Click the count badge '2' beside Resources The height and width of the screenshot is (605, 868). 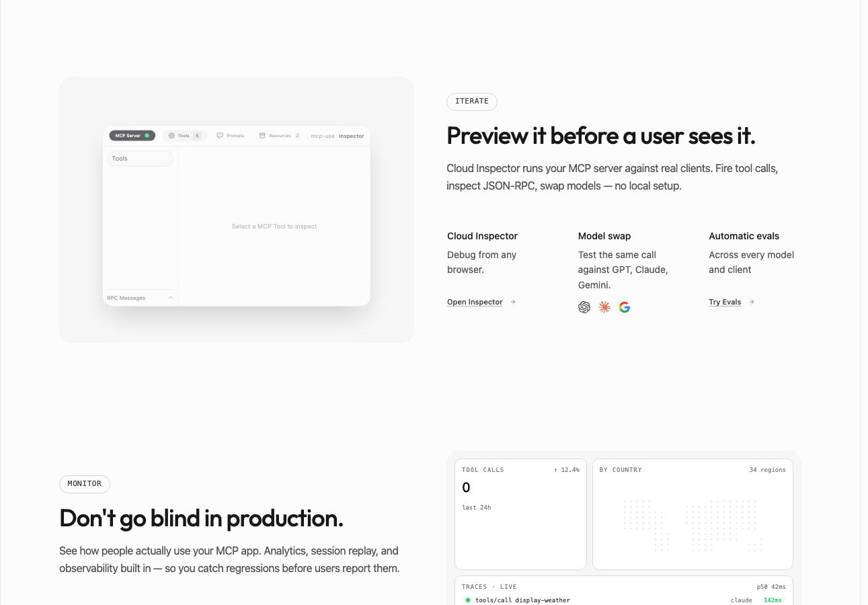[x=297, y=136]
